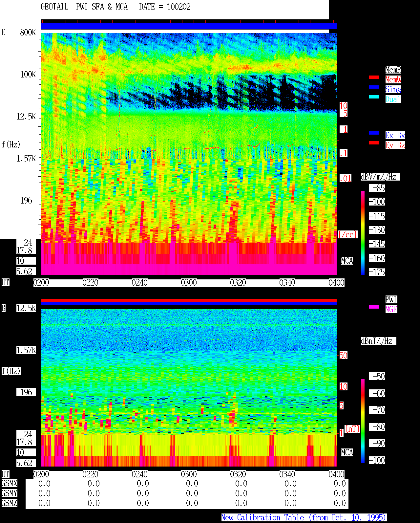
Task: Select the MemW legend label
Action: click(x=393, y=79)
